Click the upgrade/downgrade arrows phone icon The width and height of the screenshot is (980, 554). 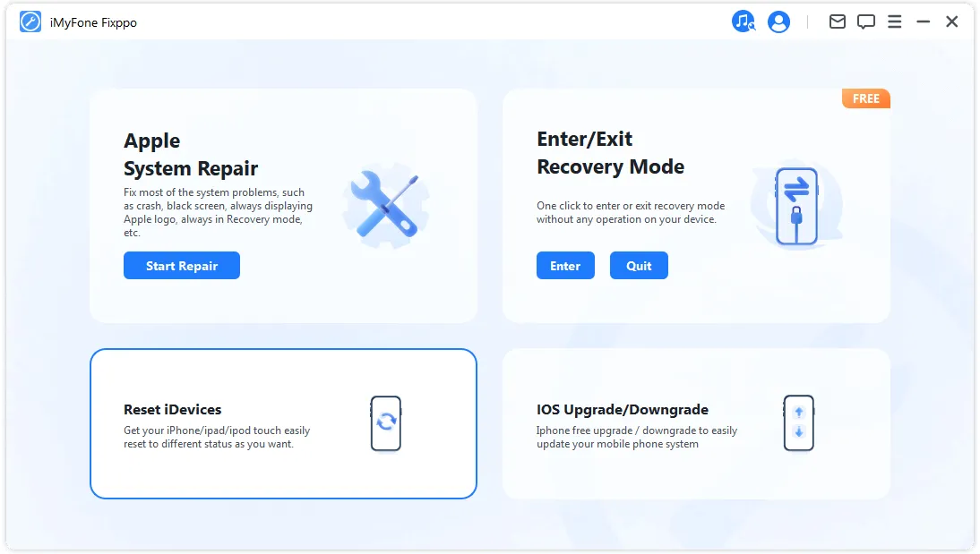click(x=799, y=422)
